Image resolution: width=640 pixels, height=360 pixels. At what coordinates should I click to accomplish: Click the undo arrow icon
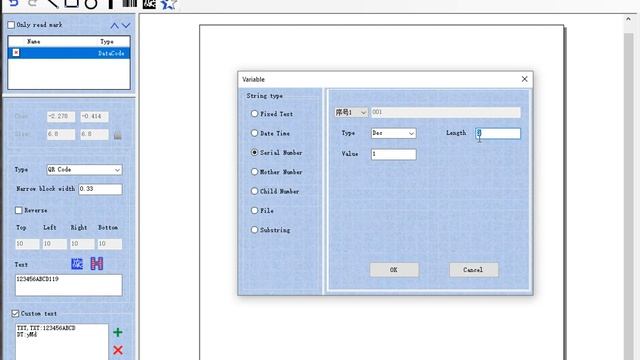click(x=13, y=3)
